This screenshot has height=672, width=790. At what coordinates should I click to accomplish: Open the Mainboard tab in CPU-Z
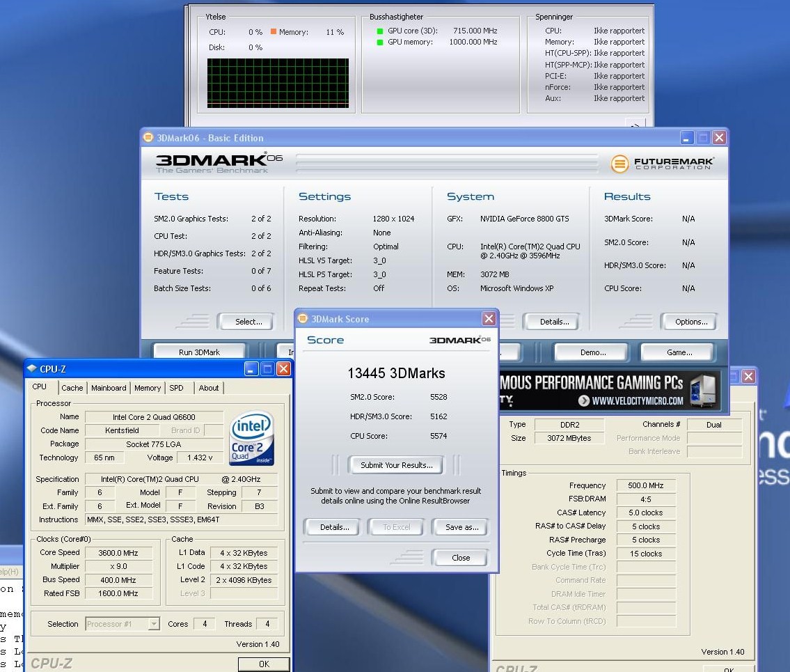click(109, 388)
